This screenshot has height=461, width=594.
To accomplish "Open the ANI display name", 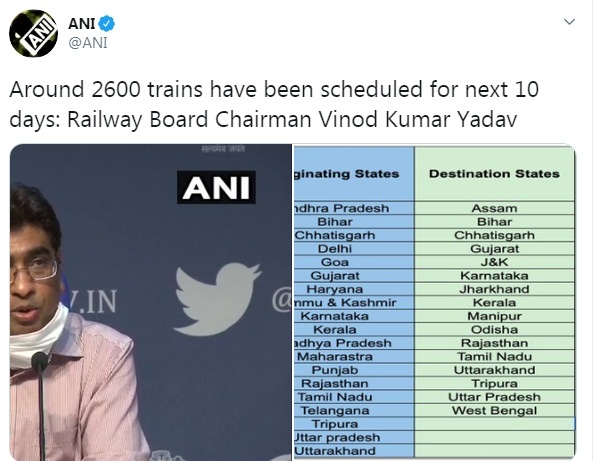I will click(81, 24).
